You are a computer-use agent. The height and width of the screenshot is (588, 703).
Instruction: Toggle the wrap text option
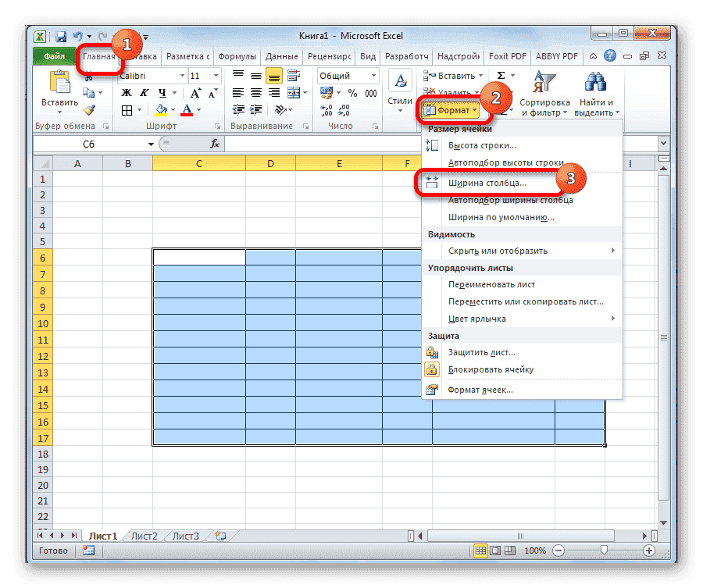(294, 76)
